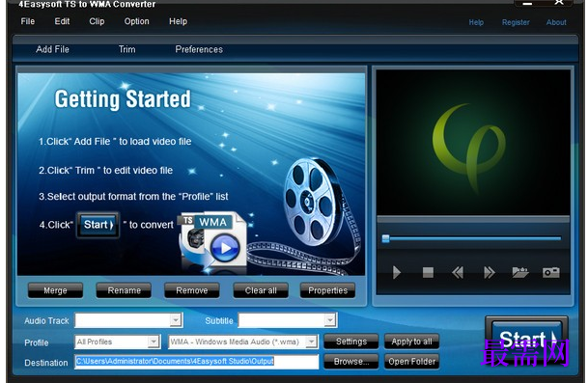Click the fast-forward (next) button

coord(490,272)
